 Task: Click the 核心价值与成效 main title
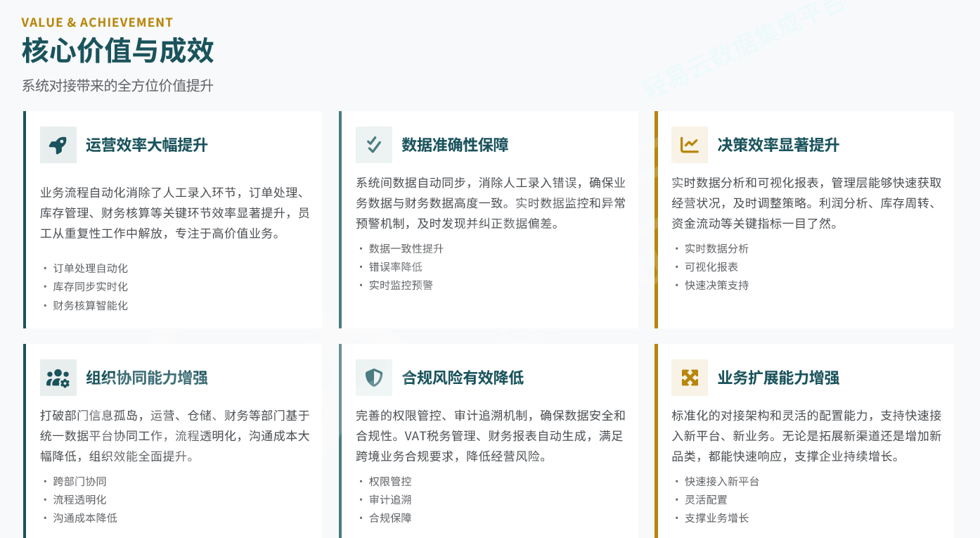coord(117,51)
